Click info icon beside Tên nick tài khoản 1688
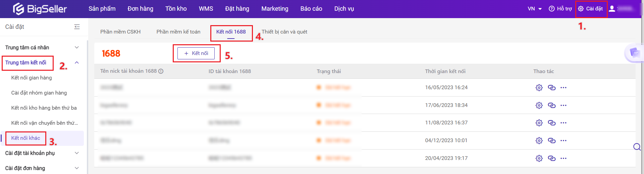644x174 pixels. pyautogui.click(x=161, y=71)
